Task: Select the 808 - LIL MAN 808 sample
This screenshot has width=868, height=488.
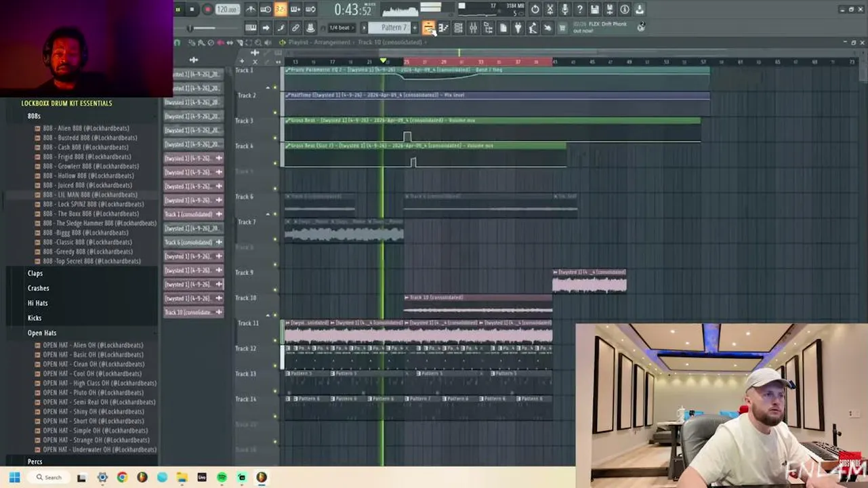Action: [x=89, y=195]
